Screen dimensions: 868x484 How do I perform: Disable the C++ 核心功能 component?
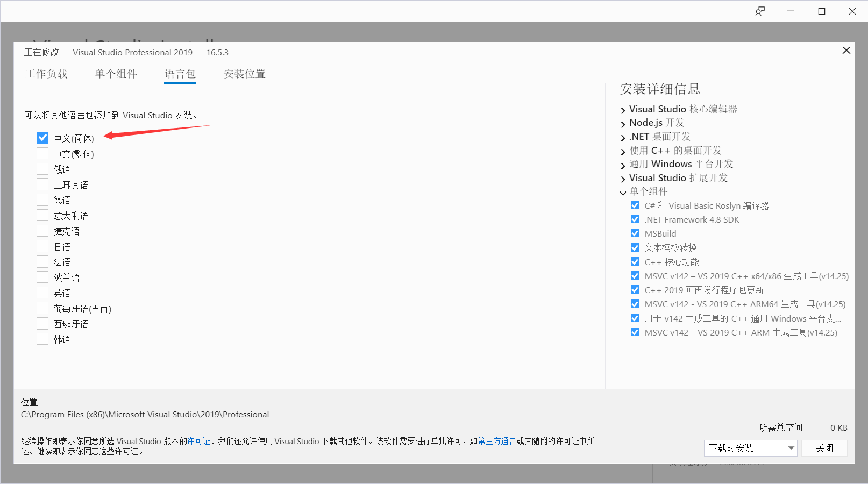[x=635, y=261]
